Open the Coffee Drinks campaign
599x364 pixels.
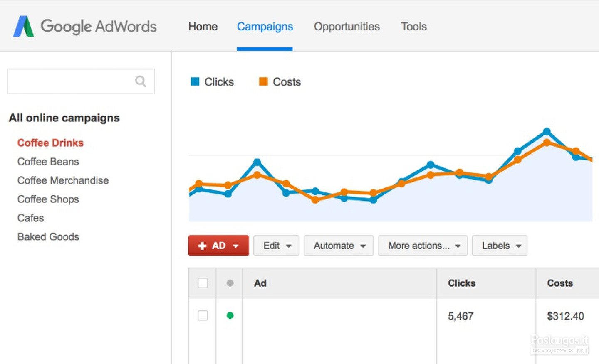click(50, 143)
